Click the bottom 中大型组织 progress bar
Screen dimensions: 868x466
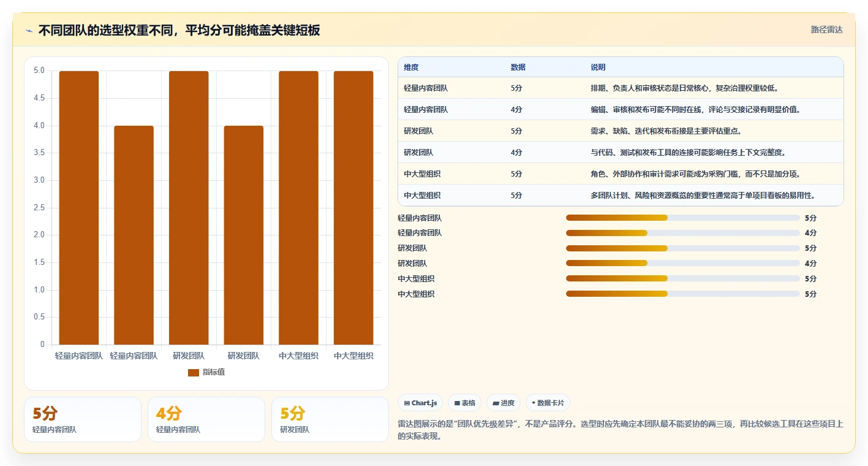pyautogui.click(x=683, y=294)
